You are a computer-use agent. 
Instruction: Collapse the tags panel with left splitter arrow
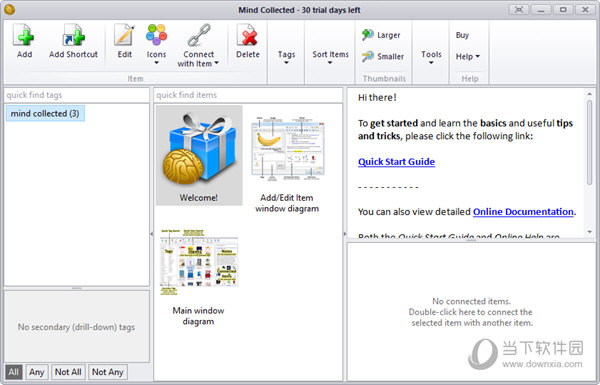(152, 233)
